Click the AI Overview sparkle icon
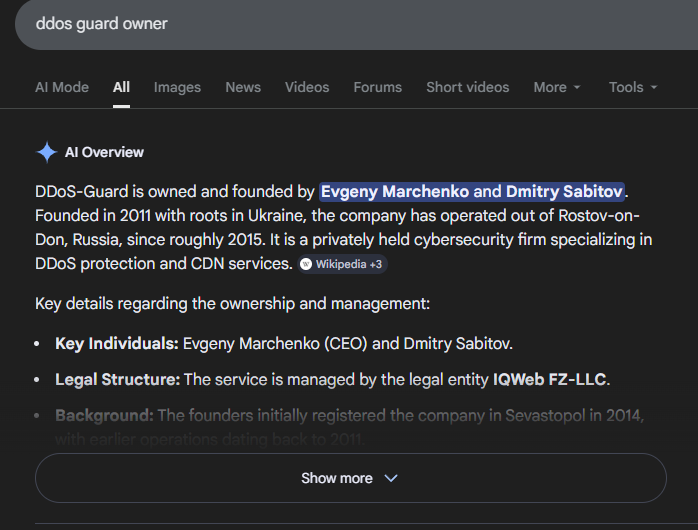The width and height of the screenshot is (698, 530). [x=46, y=152]
